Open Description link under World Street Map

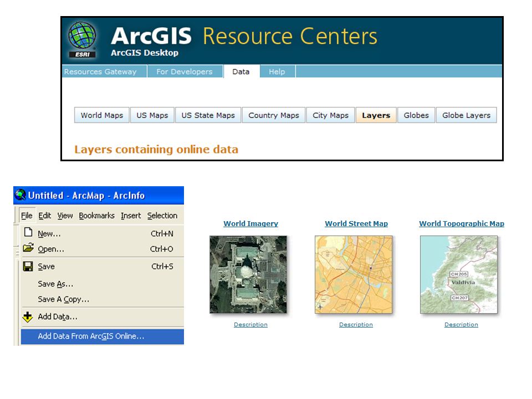point(356,325)
